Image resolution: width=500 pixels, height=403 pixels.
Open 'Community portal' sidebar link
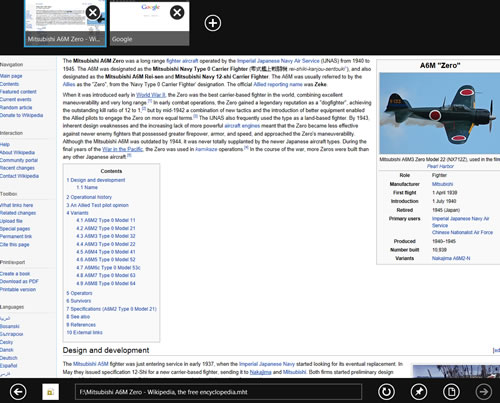click(19, 160)
